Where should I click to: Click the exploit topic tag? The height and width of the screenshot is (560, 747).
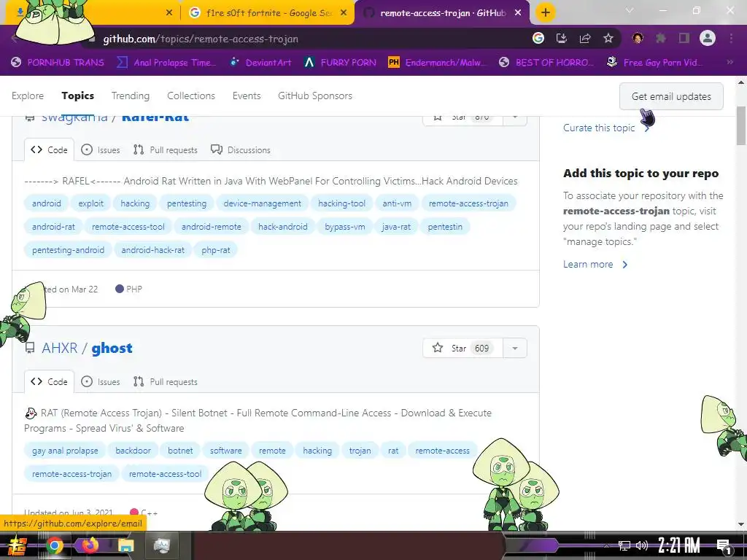(90, 203)
